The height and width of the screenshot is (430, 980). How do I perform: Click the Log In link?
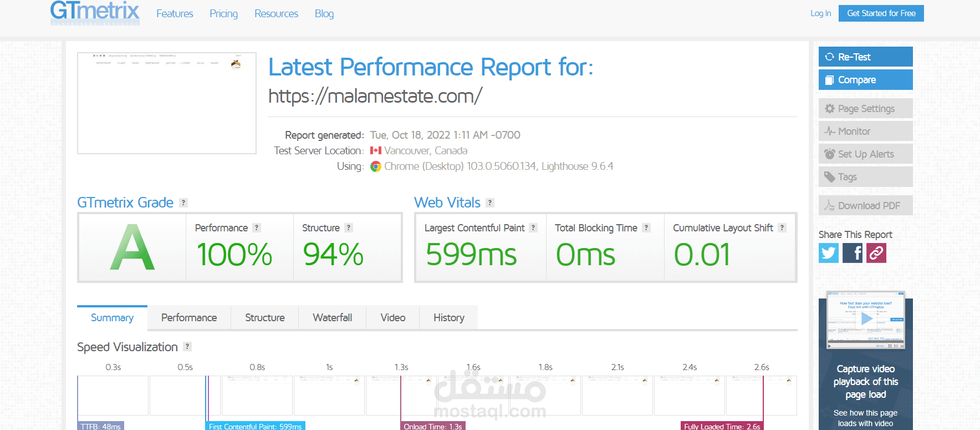point(821,13)
